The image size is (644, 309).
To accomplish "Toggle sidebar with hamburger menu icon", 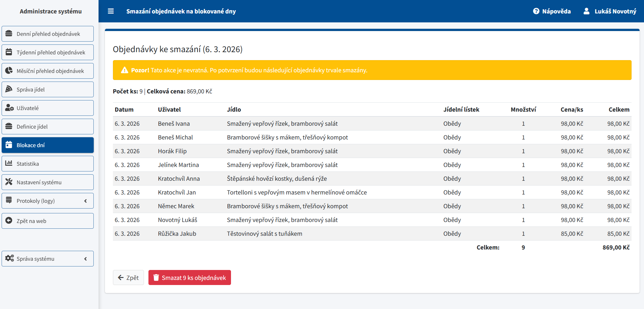I will 111,11.
